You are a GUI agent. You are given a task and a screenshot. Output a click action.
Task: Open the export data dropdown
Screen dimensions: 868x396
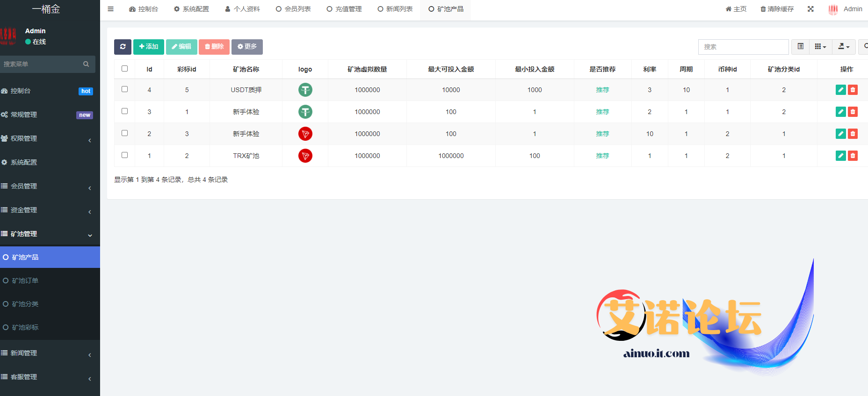coord(844,47)
